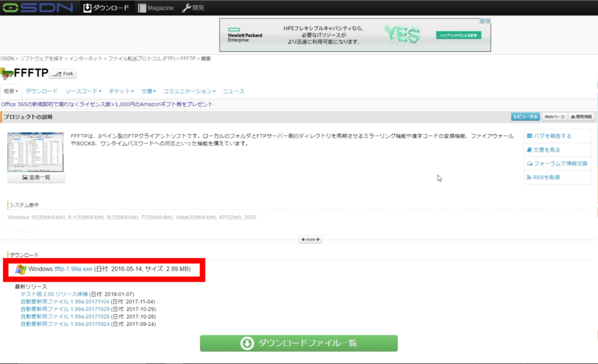This screenshot has width=598, height=364.
Task: Click the Hewlett Packard Enterprise ad logo
Action: pos(245,35)
